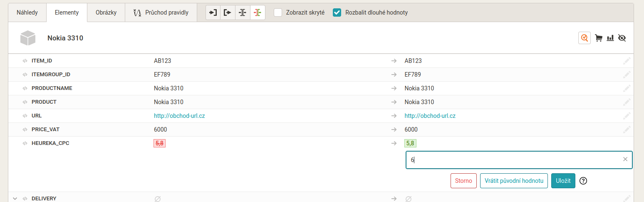644x202 pixels.
Task: Expand the DELIVERY element row
Action: (15, 199)
